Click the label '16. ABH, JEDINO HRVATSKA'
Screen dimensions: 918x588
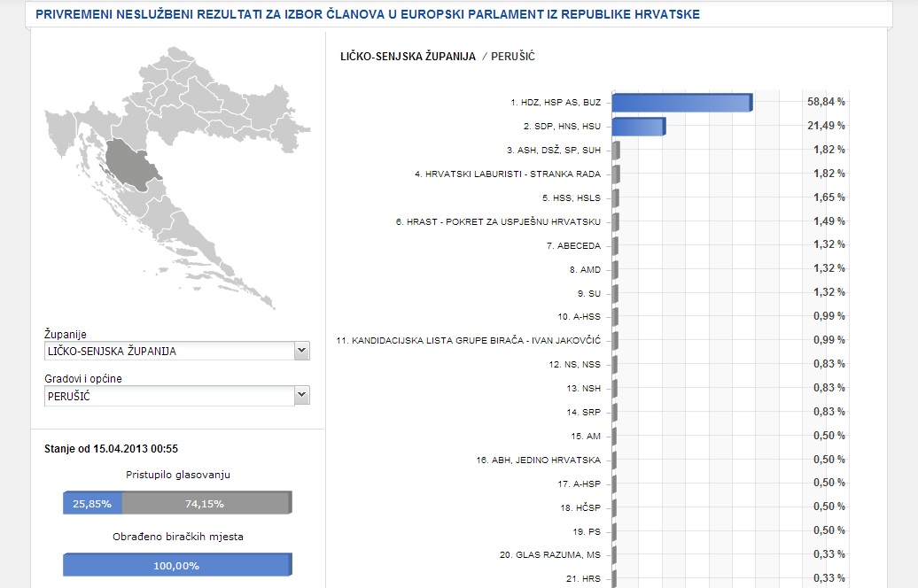[539, 460]
